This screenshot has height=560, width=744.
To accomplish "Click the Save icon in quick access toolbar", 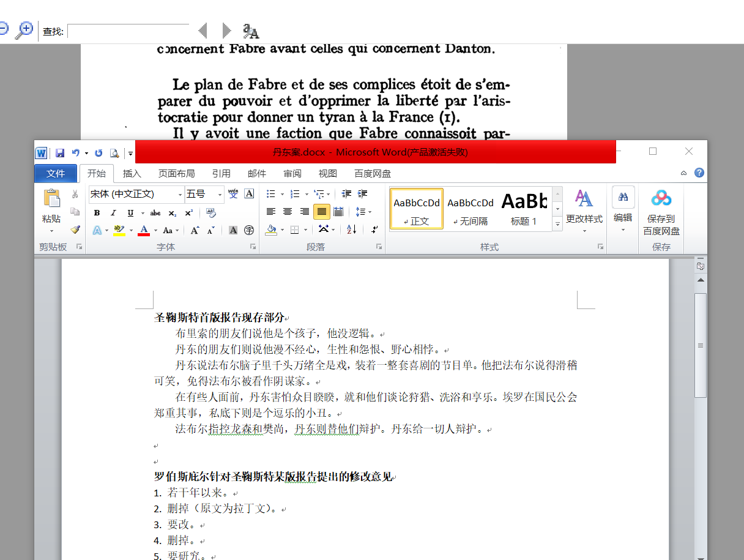I will coord(60,153).
